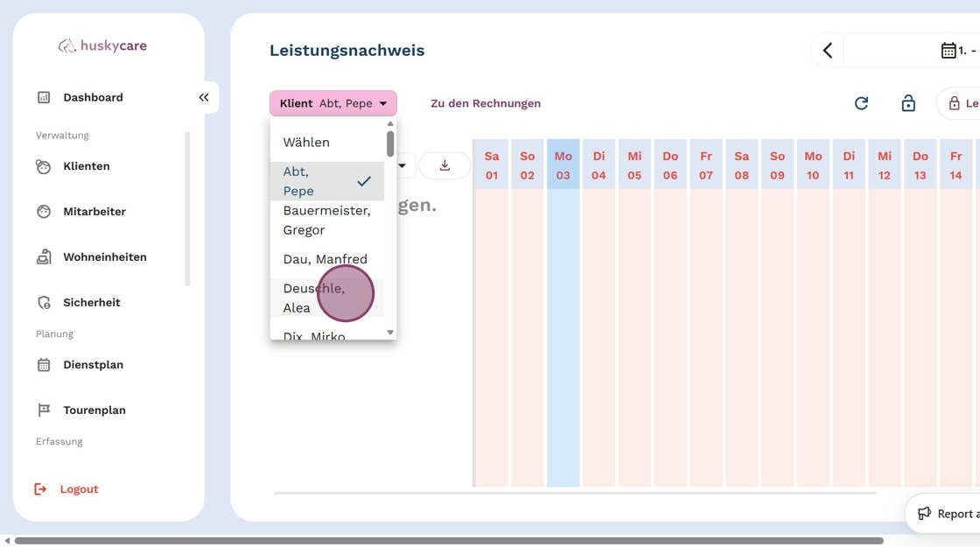The width and height of the screenshot is (980, 547).
Task: Select the Do 06 day column header
Action: (670, 165)
